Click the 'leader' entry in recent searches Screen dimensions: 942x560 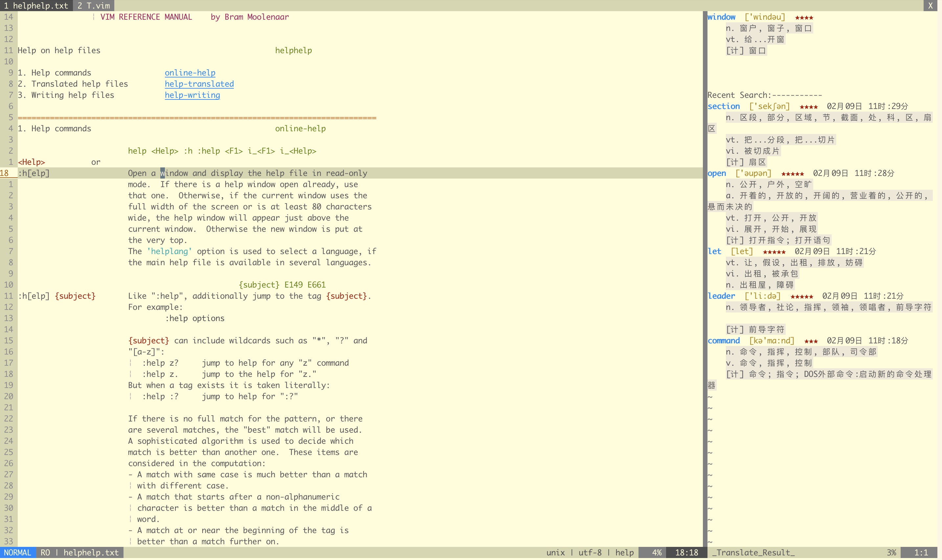pos(721,296)
